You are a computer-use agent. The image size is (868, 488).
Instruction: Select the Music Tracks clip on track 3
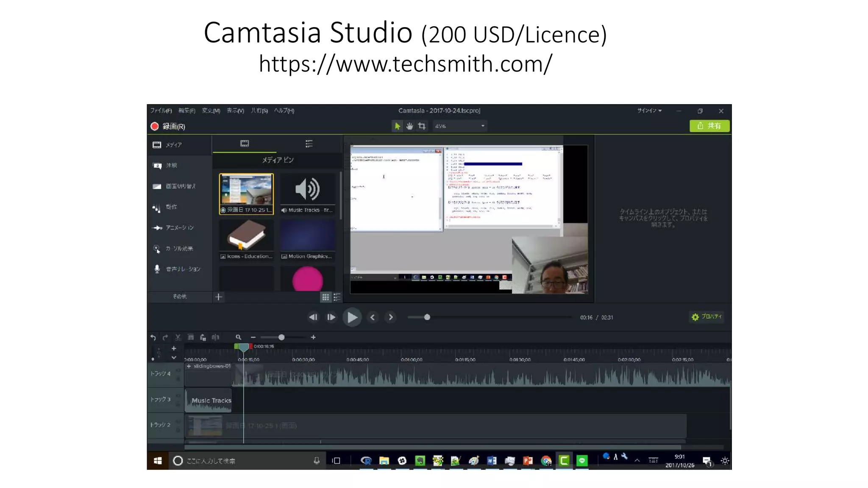(209, 400)
